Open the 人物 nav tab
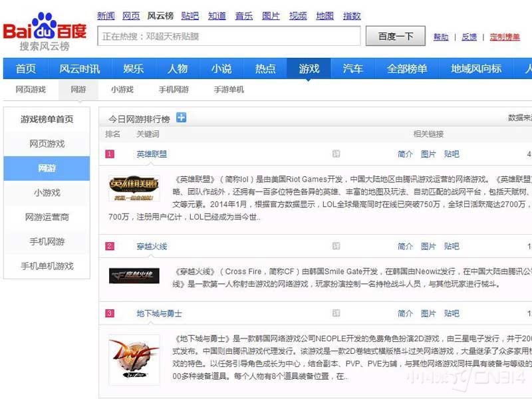Screen dimensions: 532x399 point(178,68)
